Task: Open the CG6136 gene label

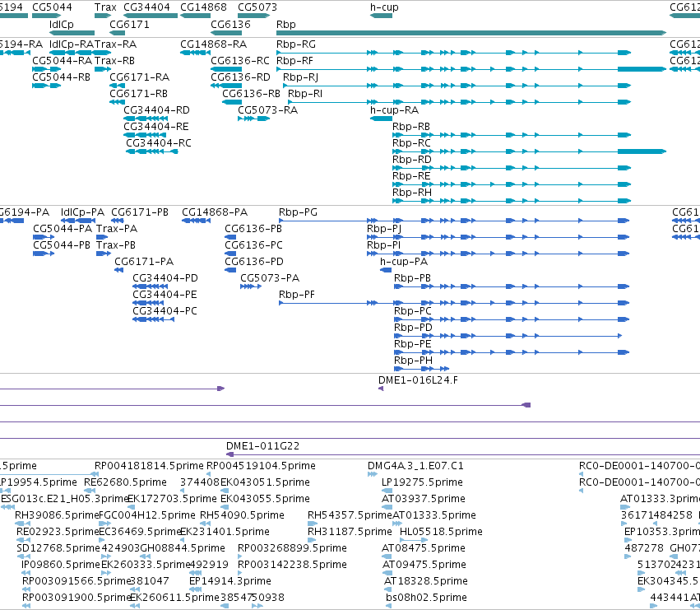Action: point(230,25)
